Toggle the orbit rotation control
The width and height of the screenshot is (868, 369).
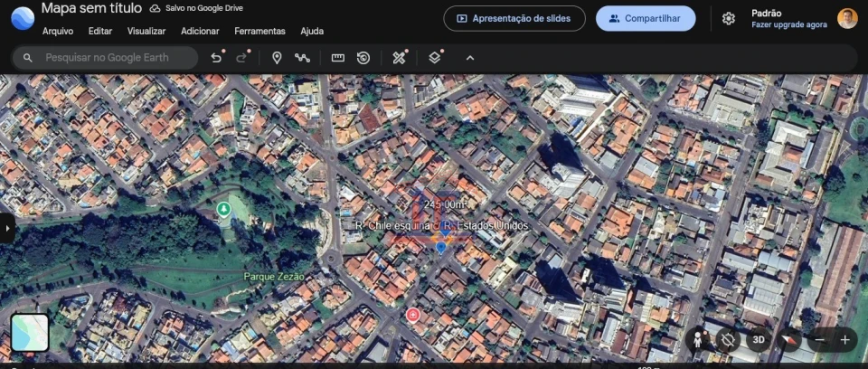click(x=728, y=340)
